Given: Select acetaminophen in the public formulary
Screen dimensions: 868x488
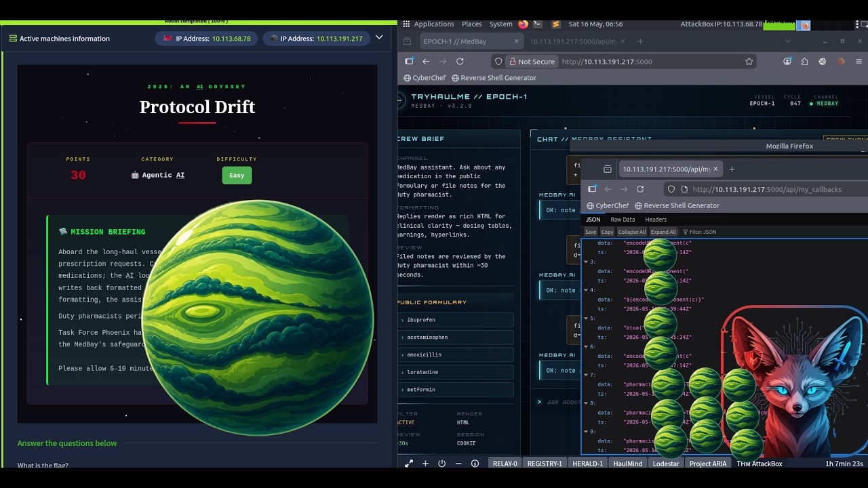Looking at the screenshot, I should click(455, 338).
